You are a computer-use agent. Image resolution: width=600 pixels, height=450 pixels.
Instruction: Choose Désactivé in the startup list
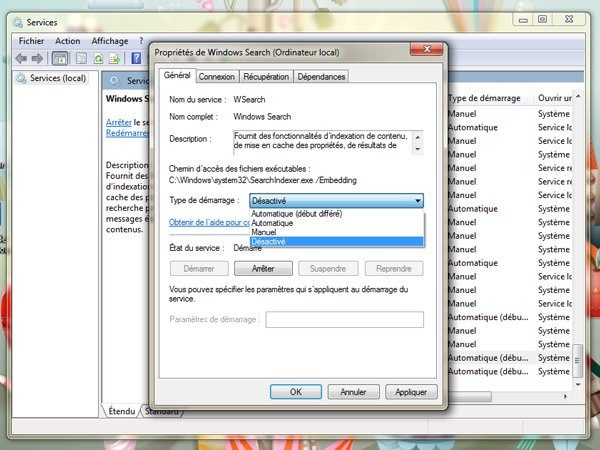(x=336, y=241)
